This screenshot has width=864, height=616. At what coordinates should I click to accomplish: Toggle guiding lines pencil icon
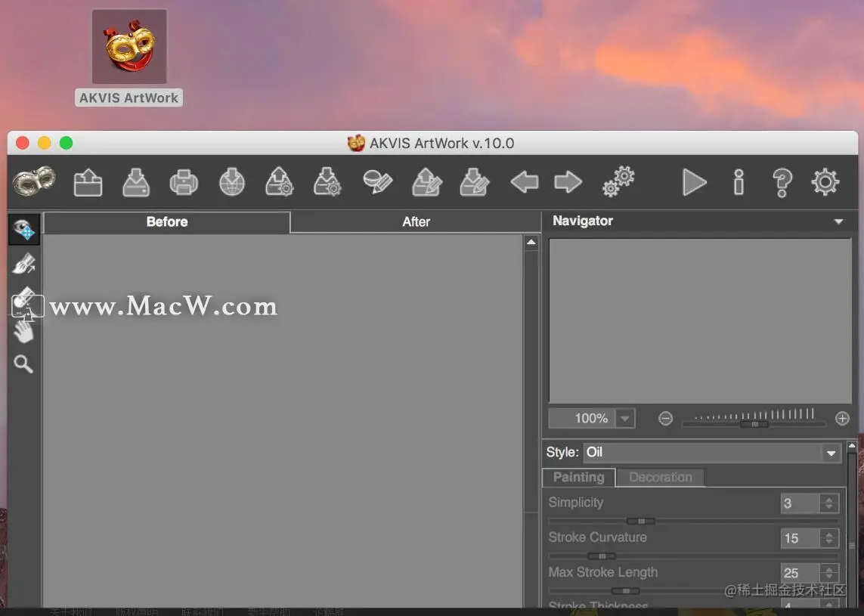(x=377, y=182)
